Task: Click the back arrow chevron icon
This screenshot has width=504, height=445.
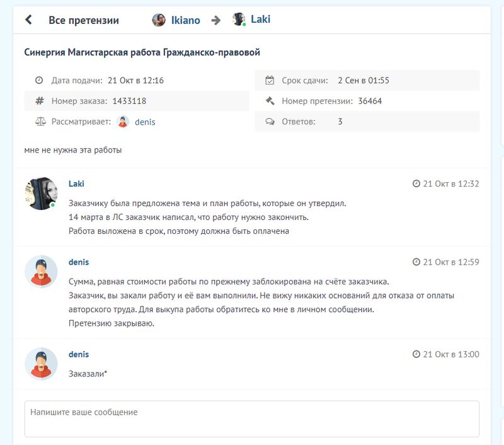Action: coord(29,20)
